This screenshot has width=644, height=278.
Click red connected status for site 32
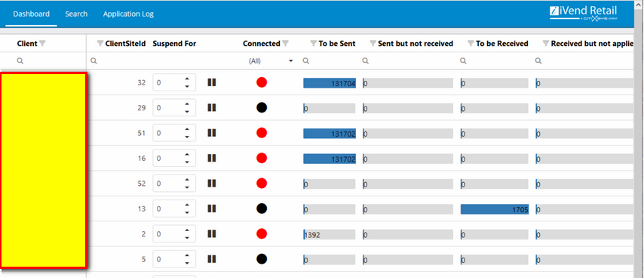(x=262, y=82)
